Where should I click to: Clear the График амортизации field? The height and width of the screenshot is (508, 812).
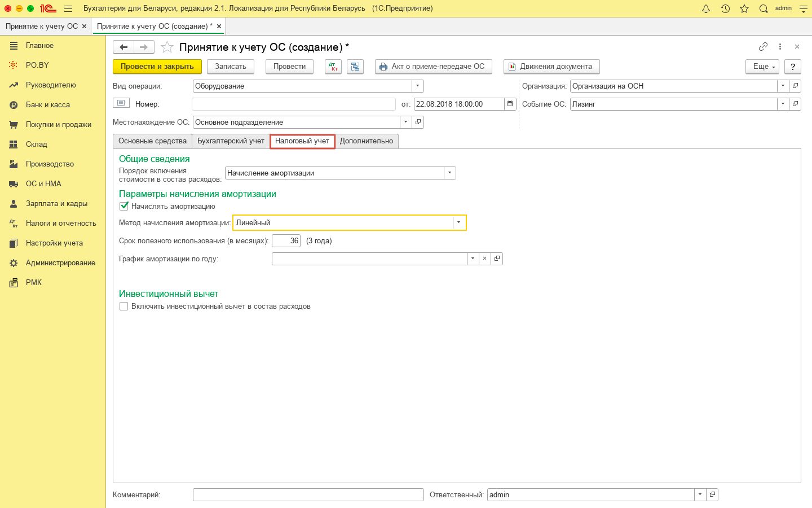[484, 259]
